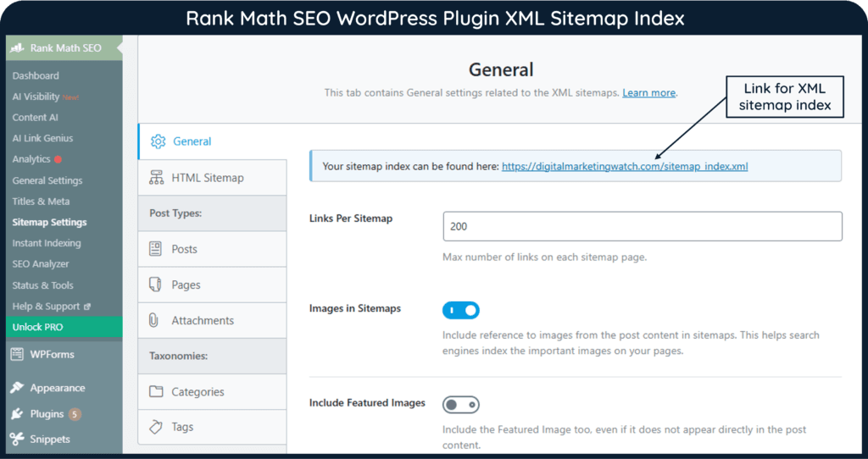Screen dimensions: 868x459
Task: Click the Links Per Sitemap input field
Action: click(643, 226)
